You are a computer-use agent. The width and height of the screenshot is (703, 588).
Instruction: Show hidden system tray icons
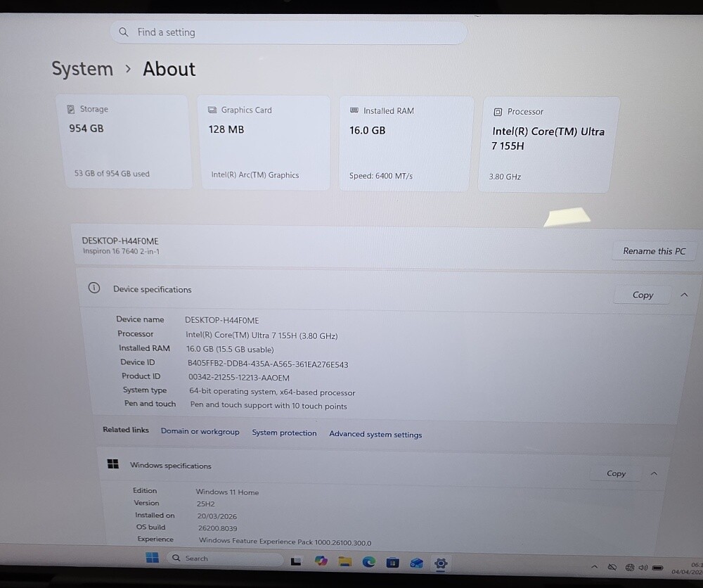coord(595,567)
